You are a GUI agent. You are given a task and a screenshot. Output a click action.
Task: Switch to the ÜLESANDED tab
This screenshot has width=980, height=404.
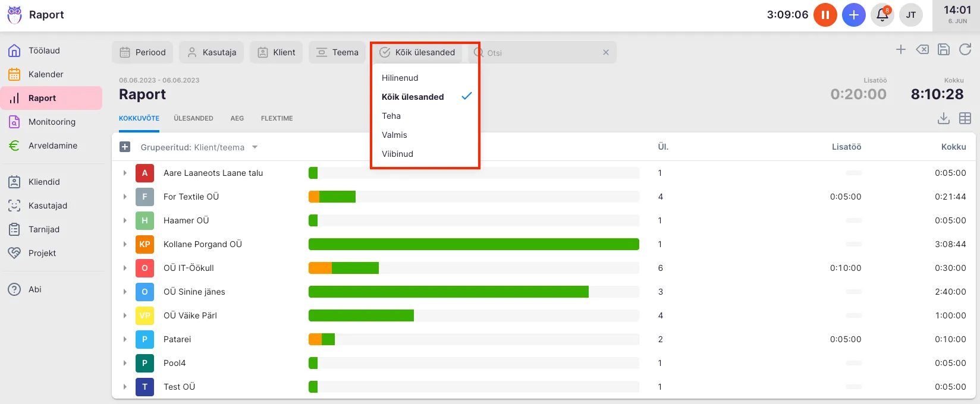(x=193, y=118)
